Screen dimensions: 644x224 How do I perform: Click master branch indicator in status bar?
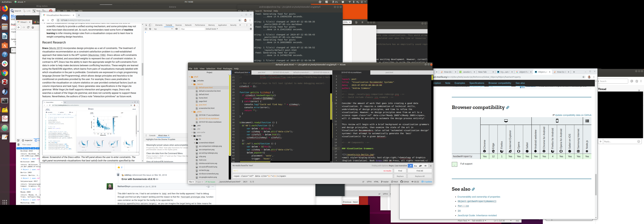(x=385, y=182)
